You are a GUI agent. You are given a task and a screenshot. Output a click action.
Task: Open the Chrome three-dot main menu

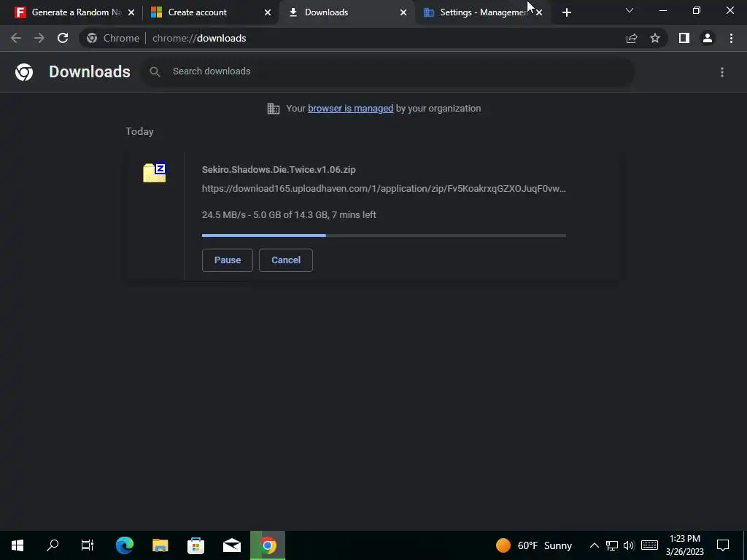click(731, 38)
